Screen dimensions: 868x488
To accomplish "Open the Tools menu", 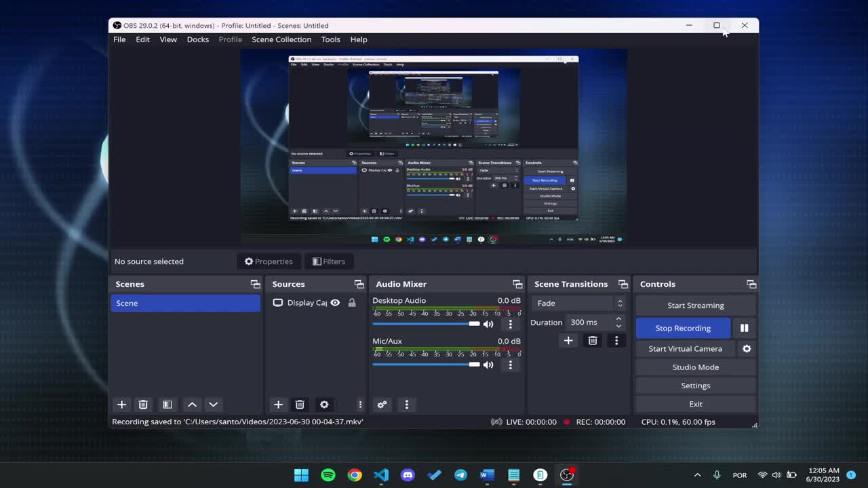I will [330, 39].
